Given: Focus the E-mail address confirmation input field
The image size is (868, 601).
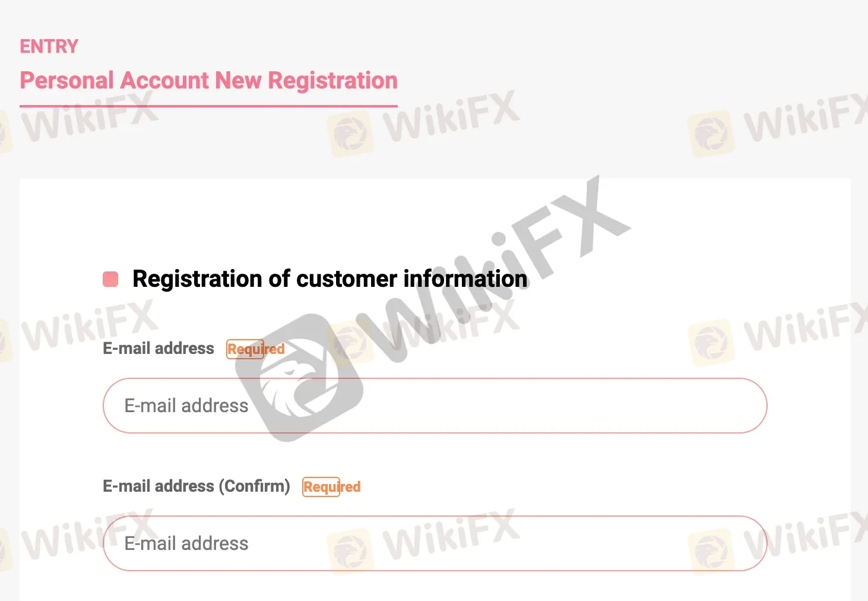Looking at the screenshot, I should (x=435, y=543).
